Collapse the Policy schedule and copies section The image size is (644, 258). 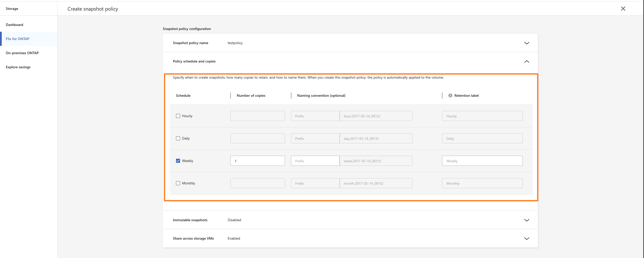pyautogui.click(x=527, y=61)
